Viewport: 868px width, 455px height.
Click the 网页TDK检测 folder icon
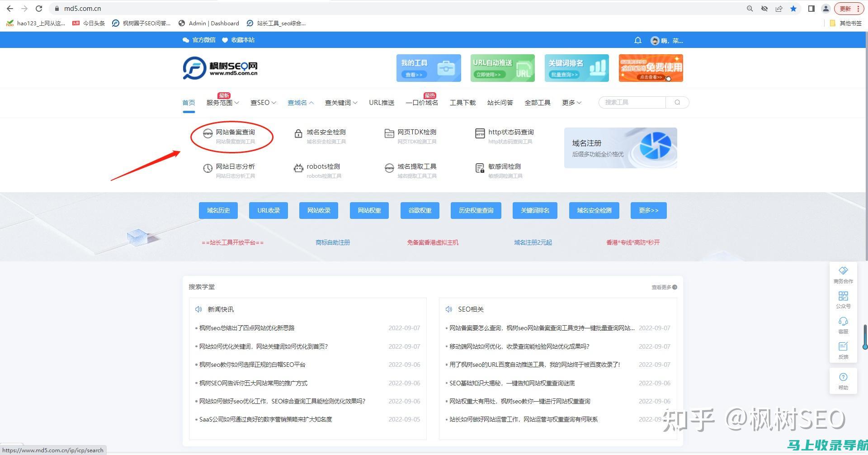coord(389,133)
